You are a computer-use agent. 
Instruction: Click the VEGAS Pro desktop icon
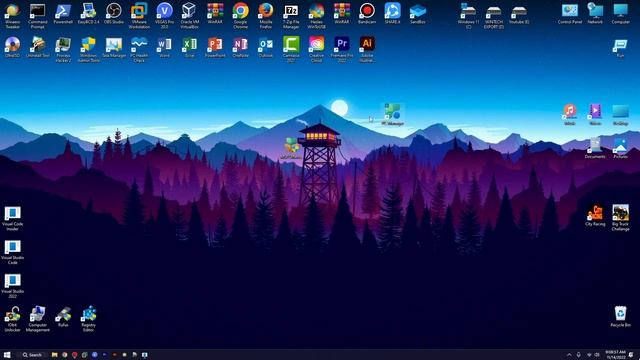coord(164,16)
